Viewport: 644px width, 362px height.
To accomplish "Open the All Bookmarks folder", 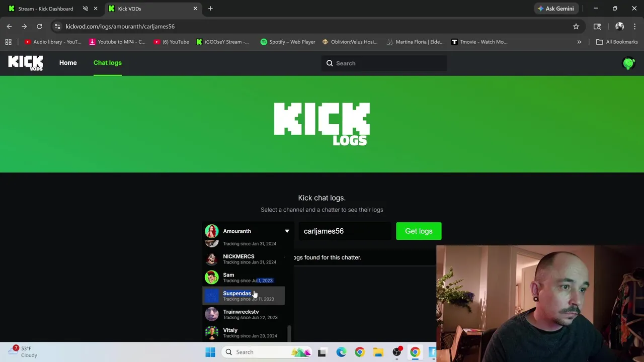I will (616, 42).
